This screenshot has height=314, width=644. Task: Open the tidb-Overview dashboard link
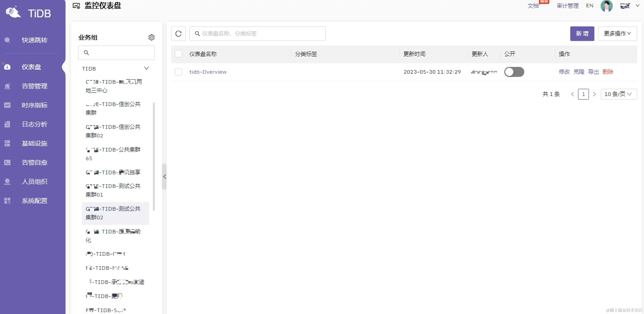[208, 72]
